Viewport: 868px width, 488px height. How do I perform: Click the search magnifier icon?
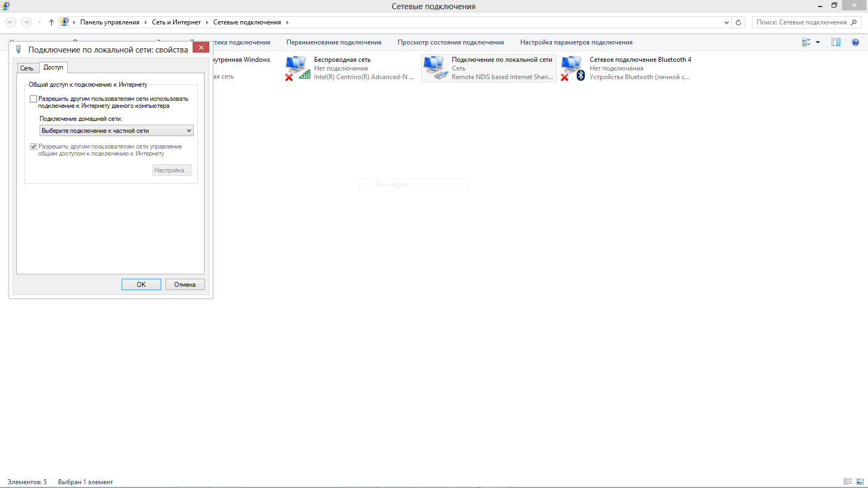[854, 22]
